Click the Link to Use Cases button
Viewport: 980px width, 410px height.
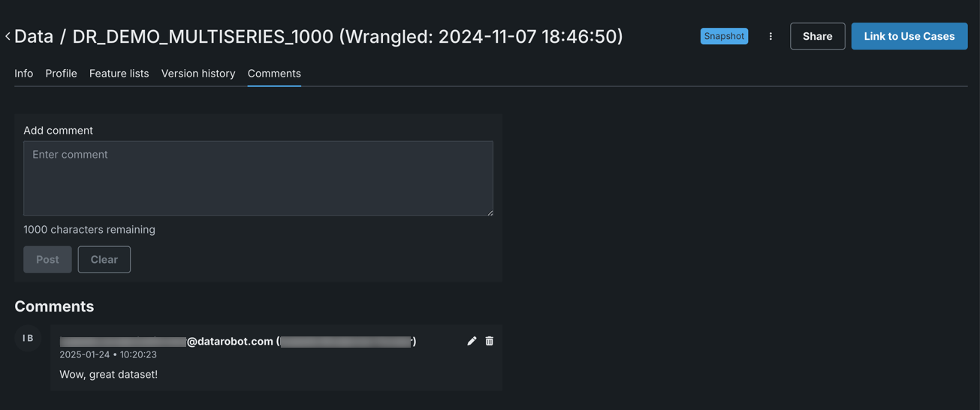[909, 36]
